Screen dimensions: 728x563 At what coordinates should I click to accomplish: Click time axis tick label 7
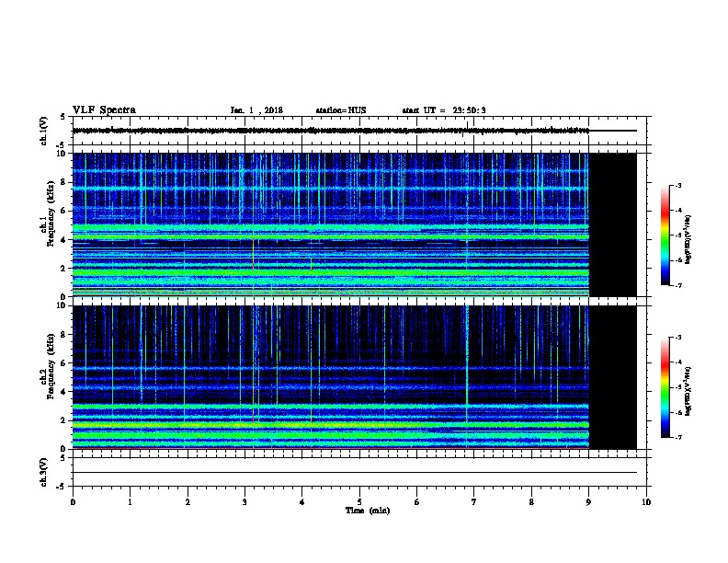point(474,501)
